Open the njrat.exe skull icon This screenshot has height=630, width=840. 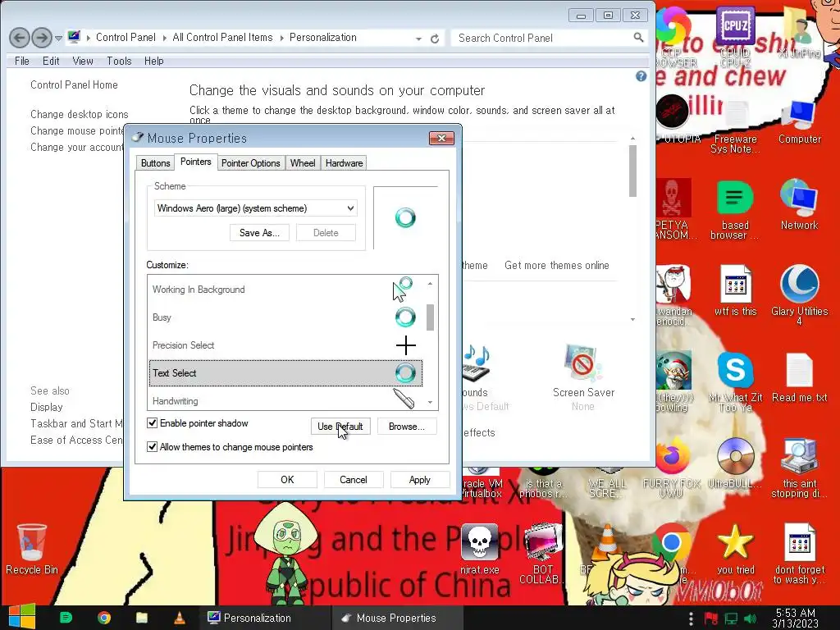click(x=479, y=549)
